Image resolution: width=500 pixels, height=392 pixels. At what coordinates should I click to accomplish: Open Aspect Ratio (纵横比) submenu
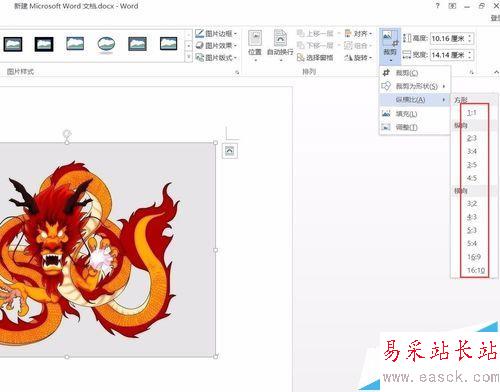click(x=415, y=100)
